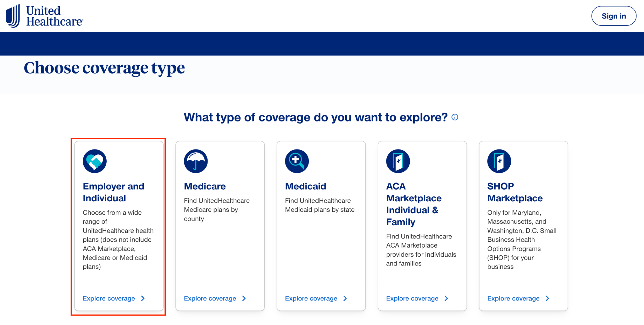Click the 'Choose coverage type' page title
Screen dimensions: 644x325
click(x=104, y=68)
